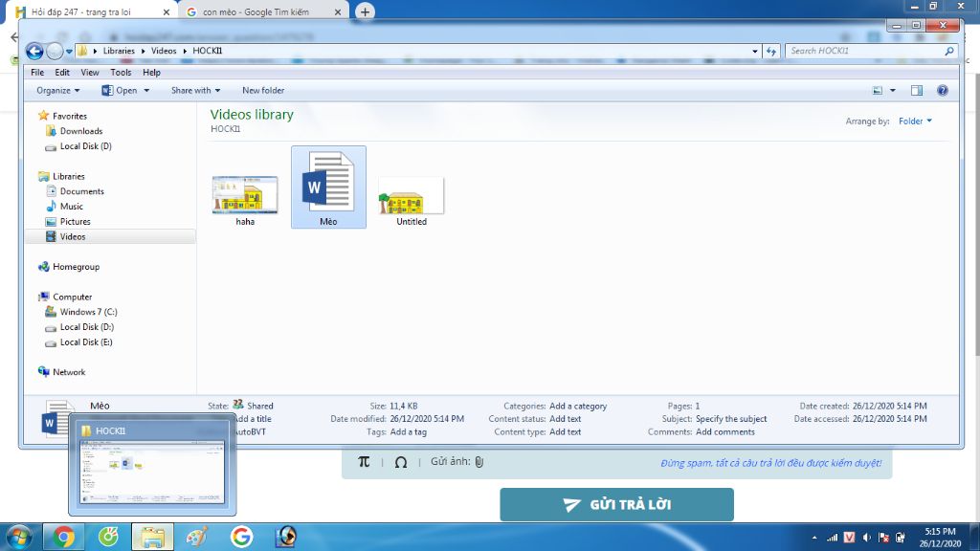Click Open with Word button

click(x=120, y=91)
